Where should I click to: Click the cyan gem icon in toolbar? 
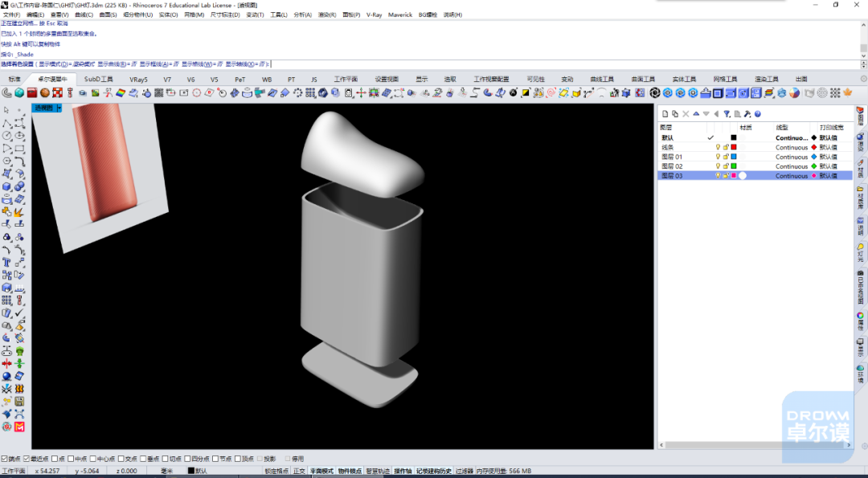(19, 93)
